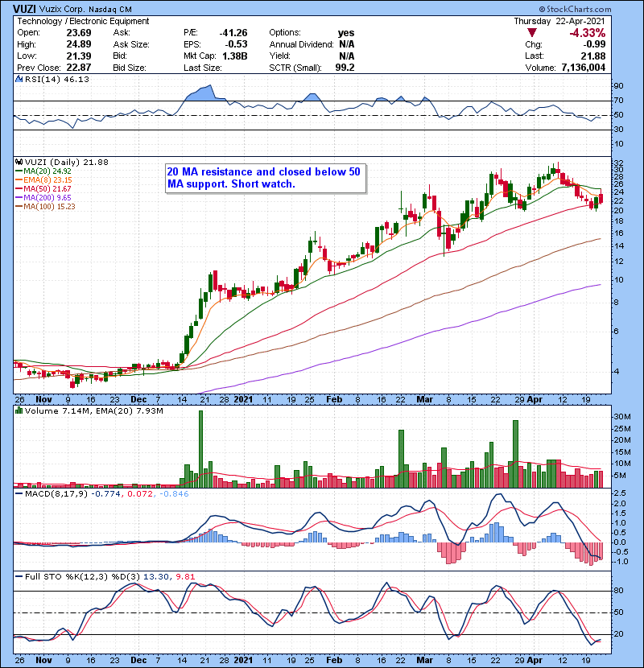
Task: Click the MA(50) 21.67 legend entry
Action: tap(43, 189)
